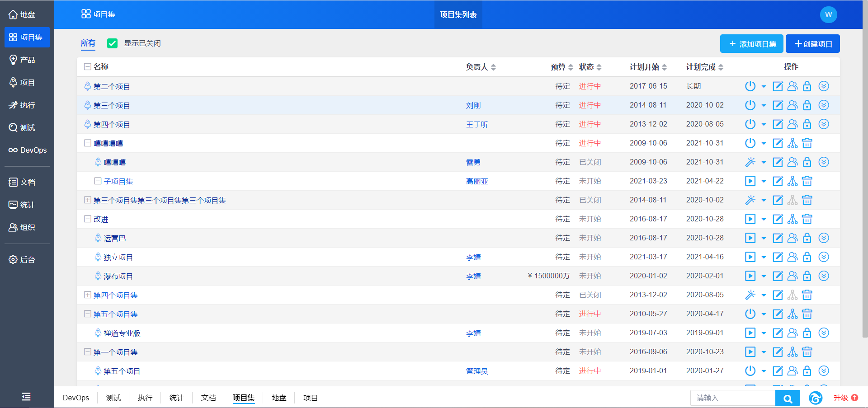Viewport: 868px width, 408px height.
Task: Click the 创建项目 button
Action: point(813,44)
